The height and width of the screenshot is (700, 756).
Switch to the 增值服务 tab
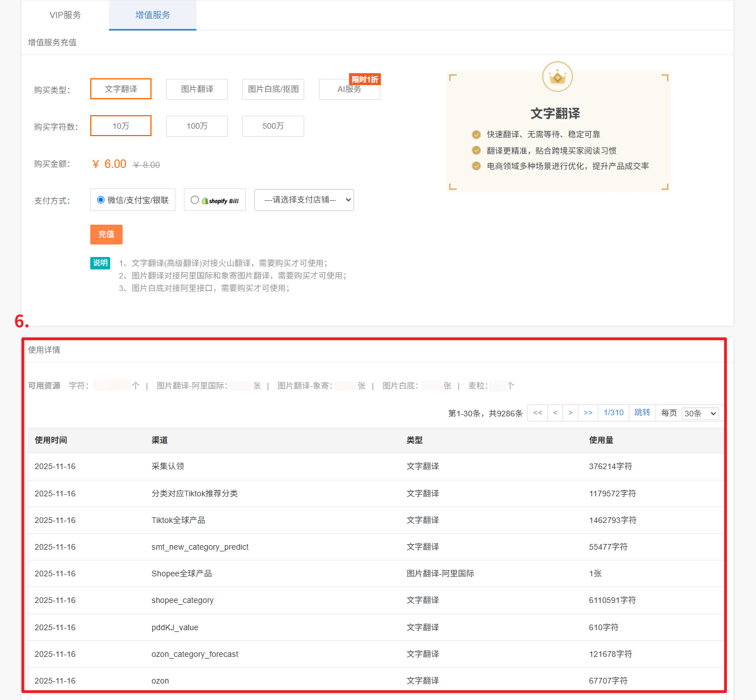(153, 15)
